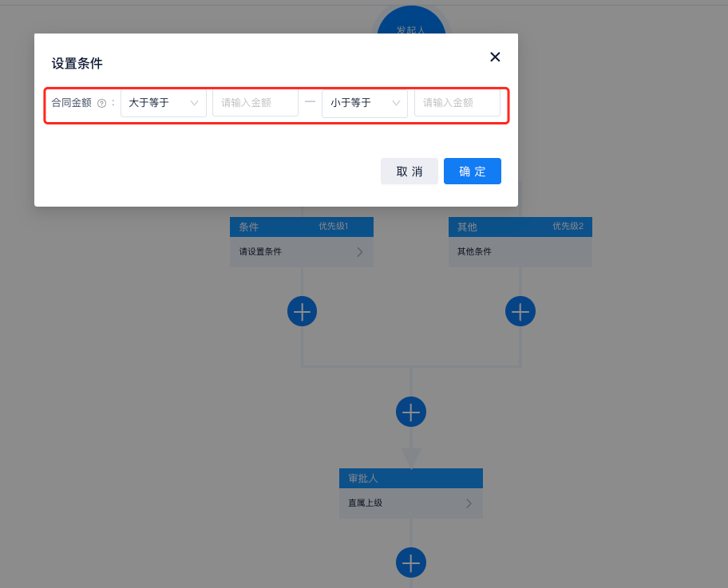Confirm the condition with 确定
This screenshot has width=728, height=588.
coord(472,172)
